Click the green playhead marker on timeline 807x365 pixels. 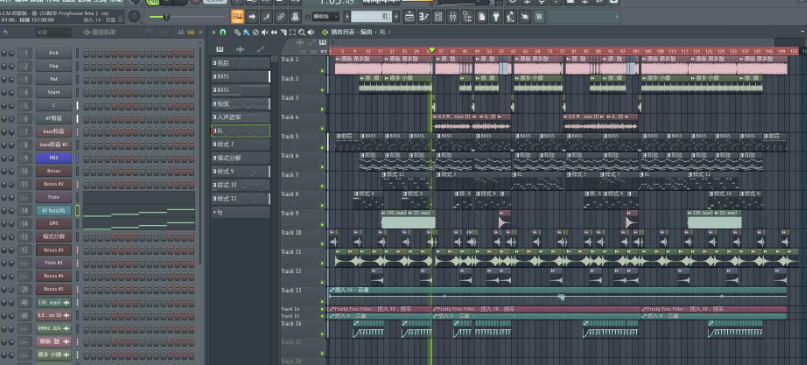(432, 50)
